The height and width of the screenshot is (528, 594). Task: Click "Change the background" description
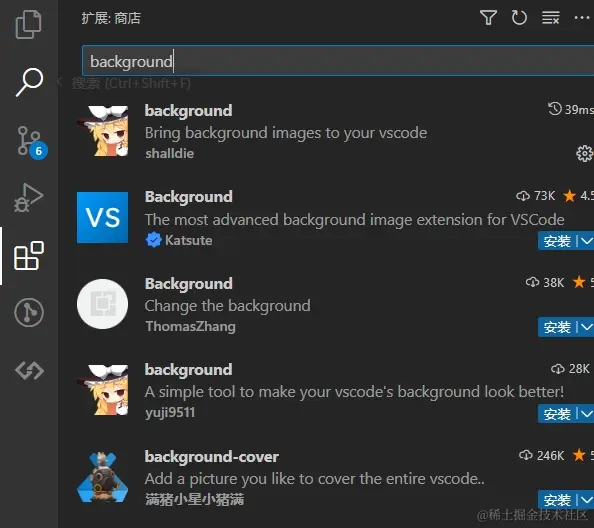click(x=227, y=306)
